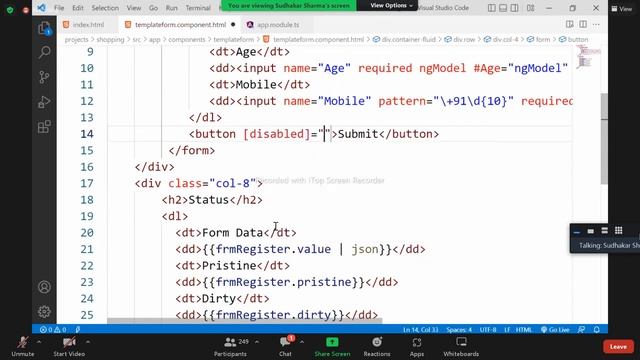Open the Zoom Chat
640x360 pixels.
click(x=285, y=347)
